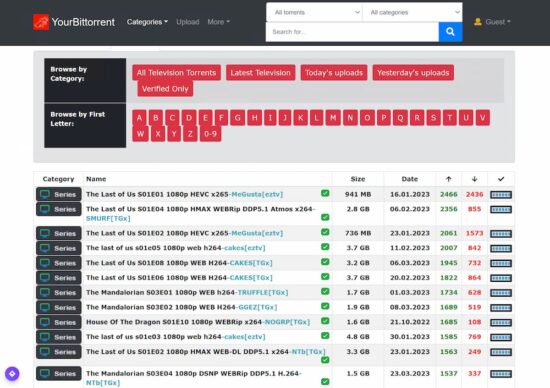Screen dimensions: 550x388
Task: Click the Guest user avatar icon
Action: tap(477, 22)
